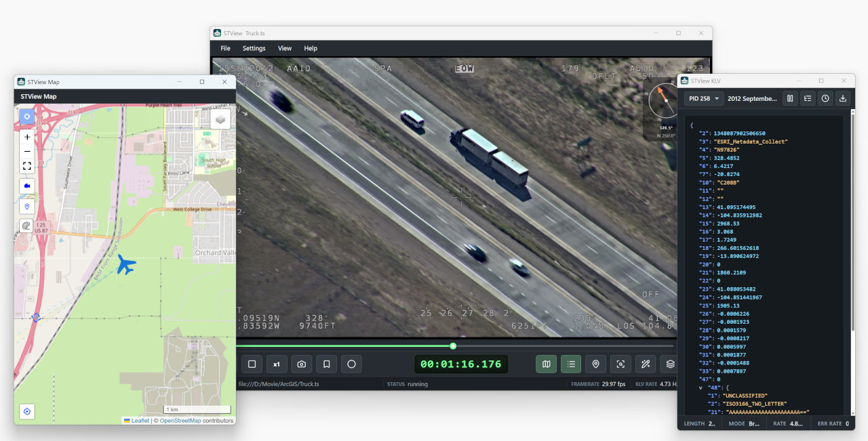Viewport: 868px width, 441px height.
Task: Download KLV data with the save icon
Action: pos(843,98)
